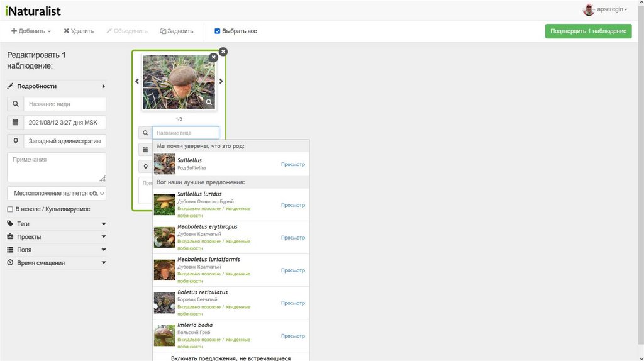Click sidebar location field 'Западный административный'
Image resolution: width=644 pixels, height=361 pixels.
[x=65, y=141]
